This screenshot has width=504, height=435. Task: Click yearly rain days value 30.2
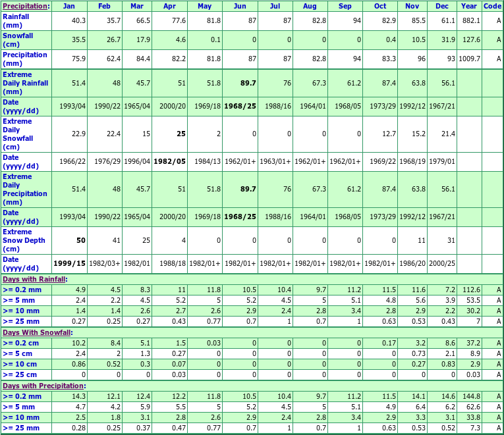coord(473,311)
